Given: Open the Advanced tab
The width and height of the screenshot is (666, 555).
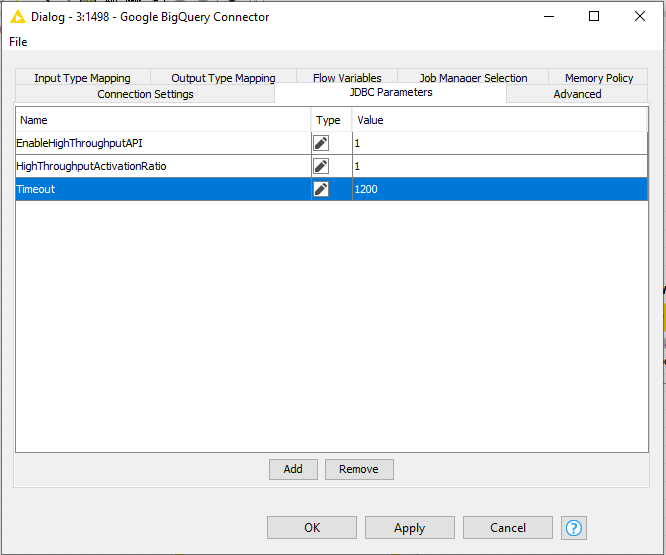Looking at the screenshot, I should [x=577, y=94].
